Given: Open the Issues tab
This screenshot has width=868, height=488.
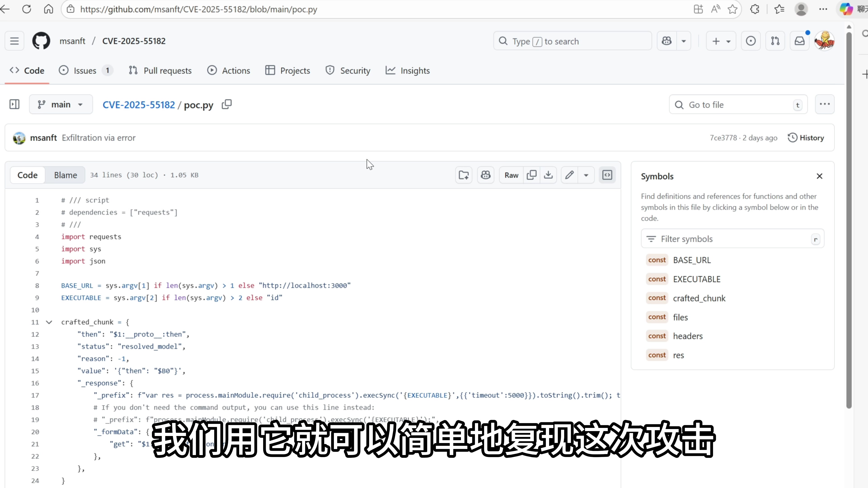Looking at the screenshot, I should [85, 71].
